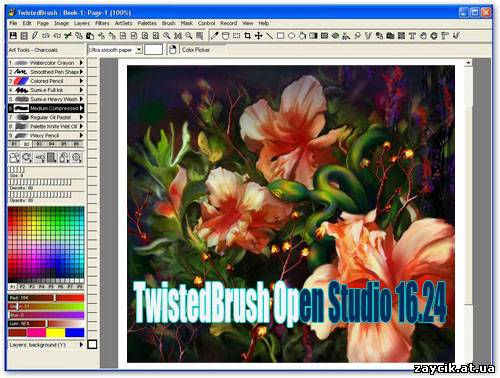Expand Regular Oil Pastel brush arrow
This screenshot has height=378, width=500.
[81, 117]
